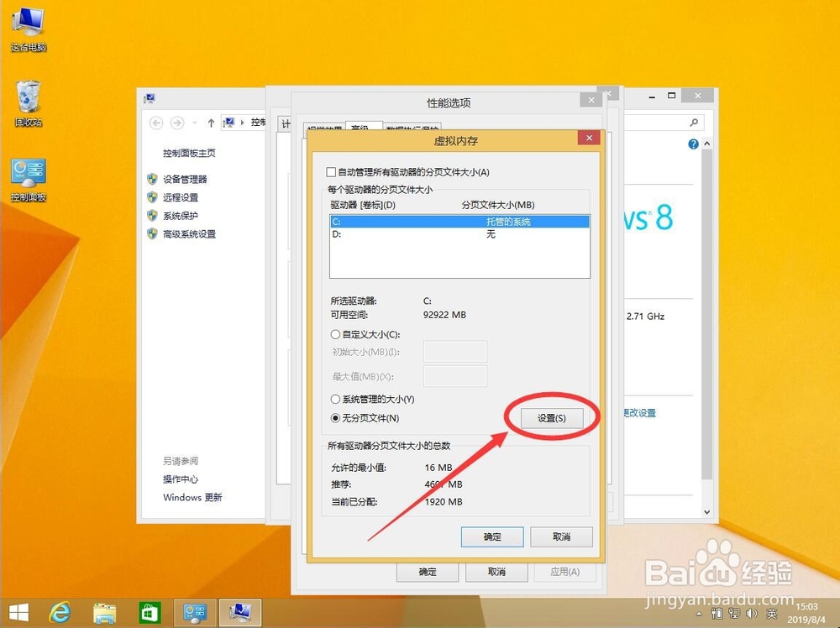Image resolution: width=840 pixels, height=628 pixels.
Task: Select the 系统管理的大小 radio button
Action: click(x=335, y=399)
